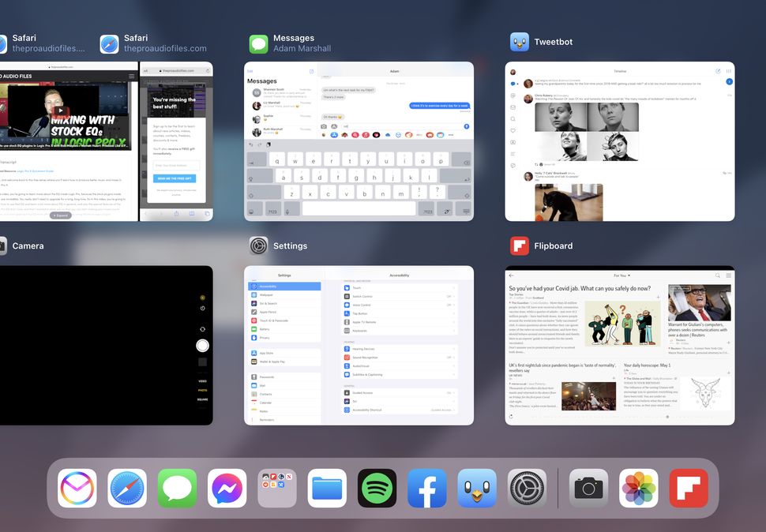This screenshot has height=532, width=766.
Task: Launch Facebook from the dock
Action: [x=427, y=488]
